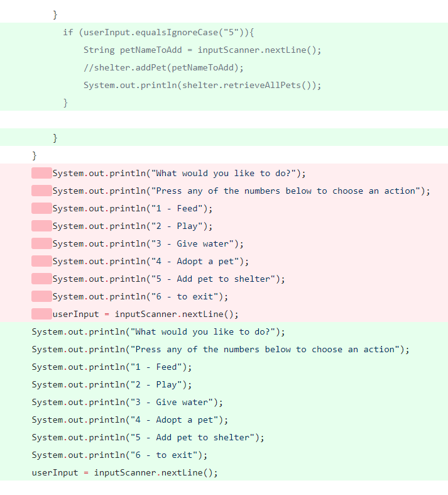Click the removed red "4 - Adopt a pet" line
448x495 pixels.
coord(151,261)
